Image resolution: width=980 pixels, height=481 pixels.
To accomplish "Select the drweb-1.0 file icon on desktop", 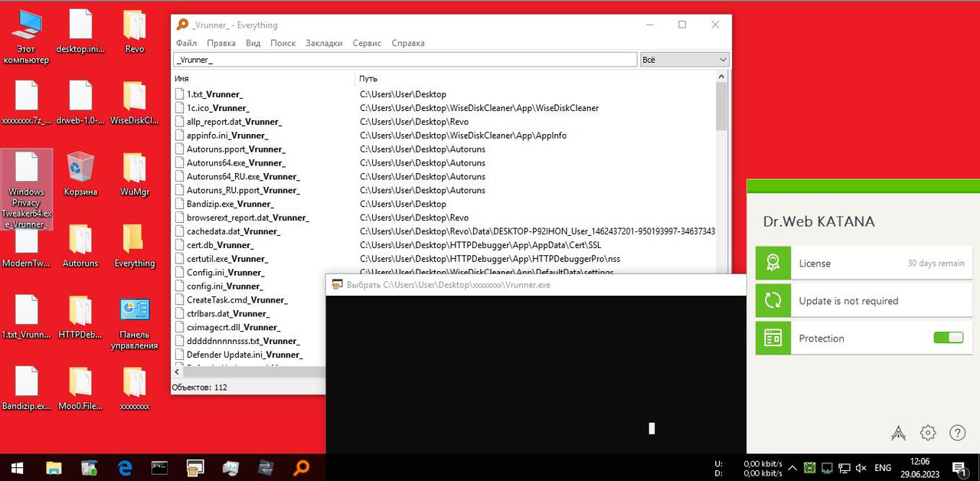I will click(80, 103).
